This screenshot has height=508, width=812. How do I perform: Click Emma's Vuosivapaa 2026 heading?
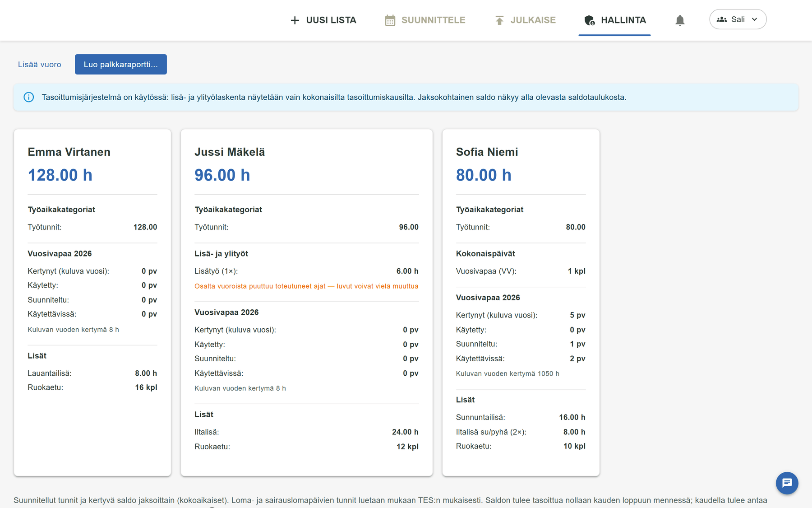[60, 254]
